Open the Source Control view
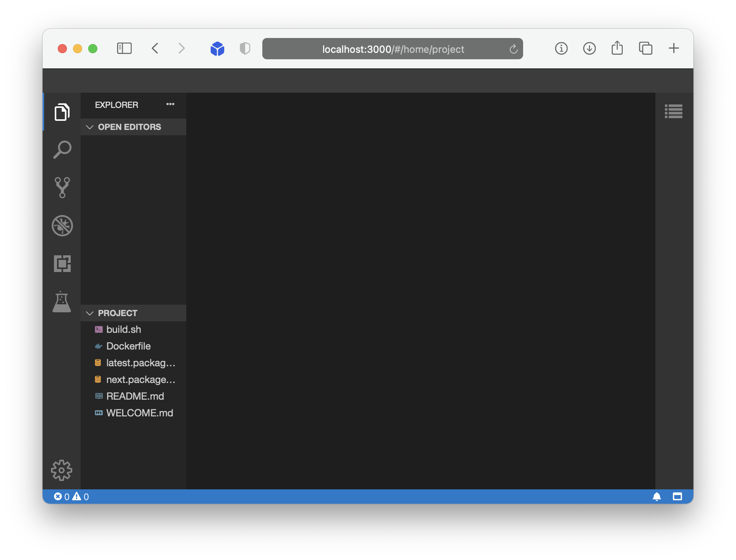The image size is (736, 560). click(x=62, y=187)
